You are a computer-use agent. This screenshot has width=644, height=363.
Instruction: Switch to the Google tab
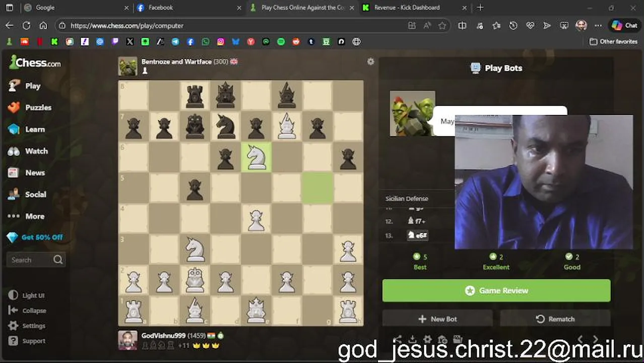click(76, 8)
